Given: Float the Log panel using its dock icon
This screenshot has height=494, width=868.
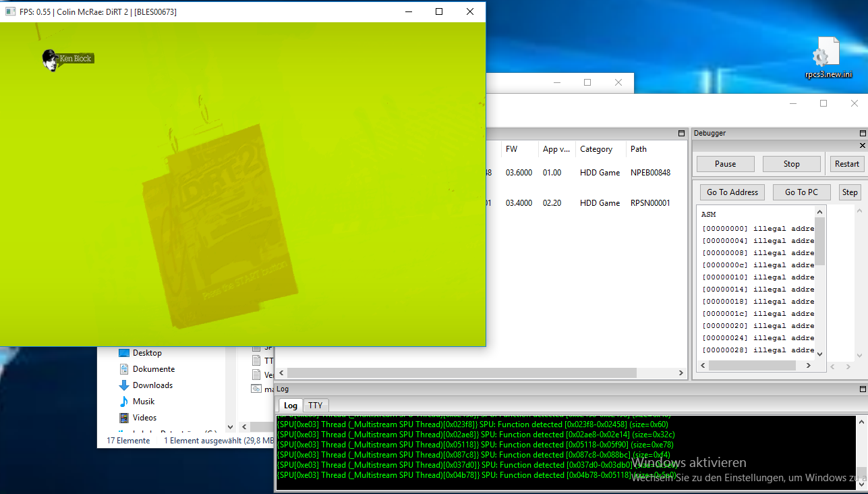Looking at the screenshot, I should point(863,389).
